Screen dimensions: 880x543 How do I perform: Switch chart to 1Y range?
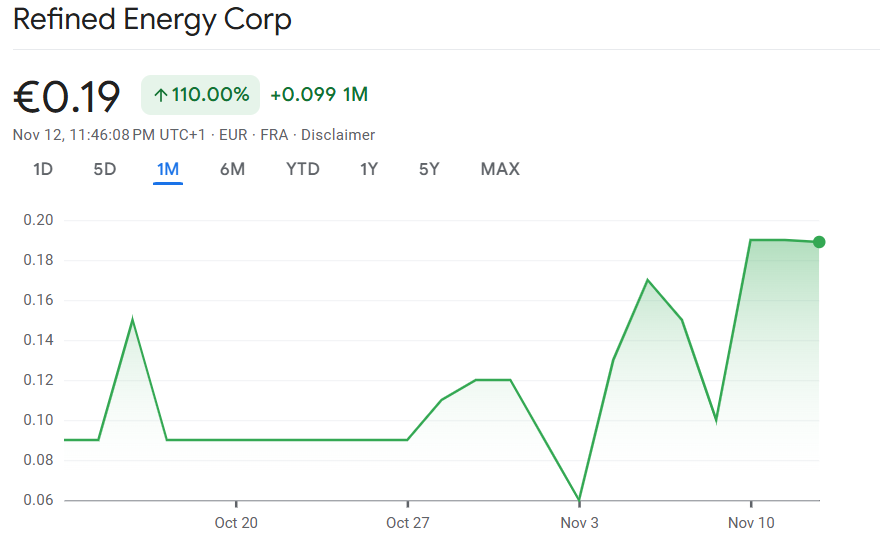pyautogui.click(x=369, y=169)
